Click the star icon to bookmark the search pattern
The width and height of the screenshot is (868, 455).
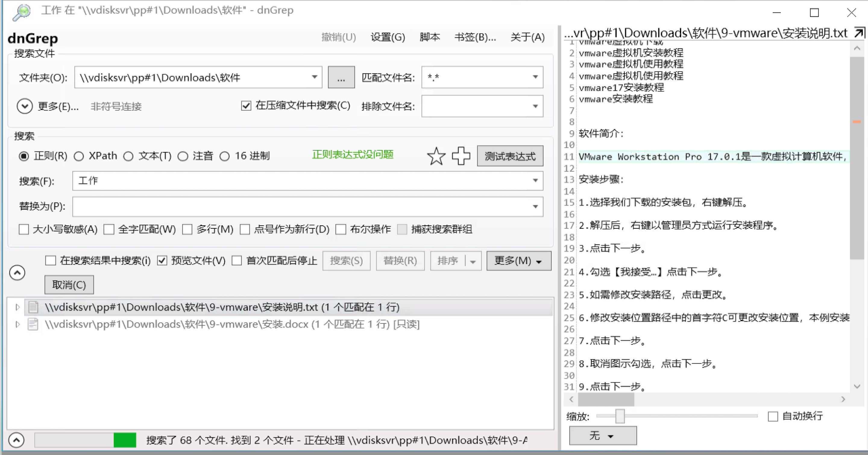[x=437, y=156]
